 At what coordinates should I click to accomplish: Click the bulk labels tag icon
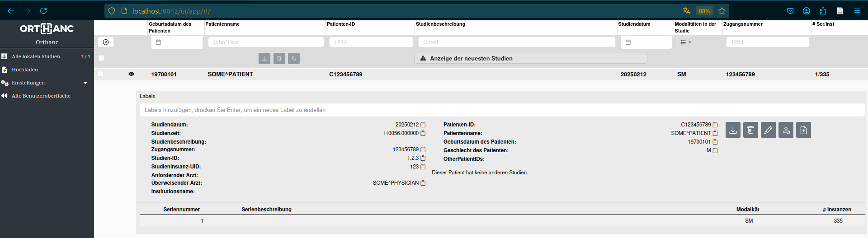click(294, 58)
